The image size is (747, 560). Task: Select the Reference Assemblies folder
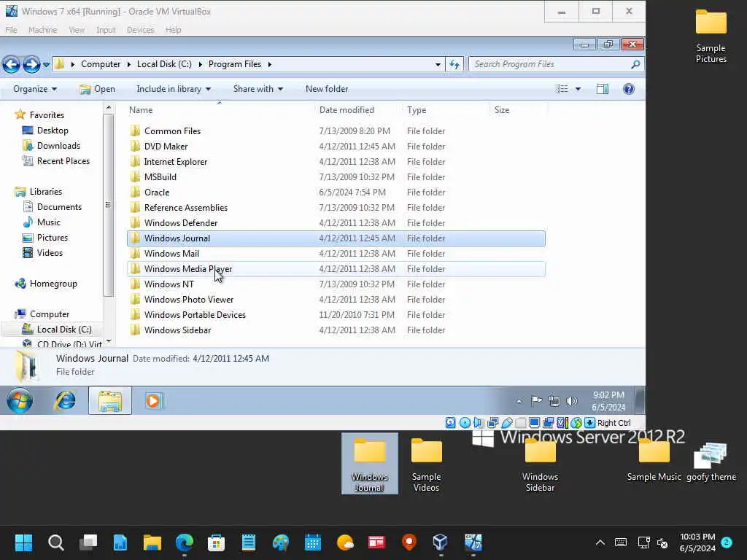[336, 208]
